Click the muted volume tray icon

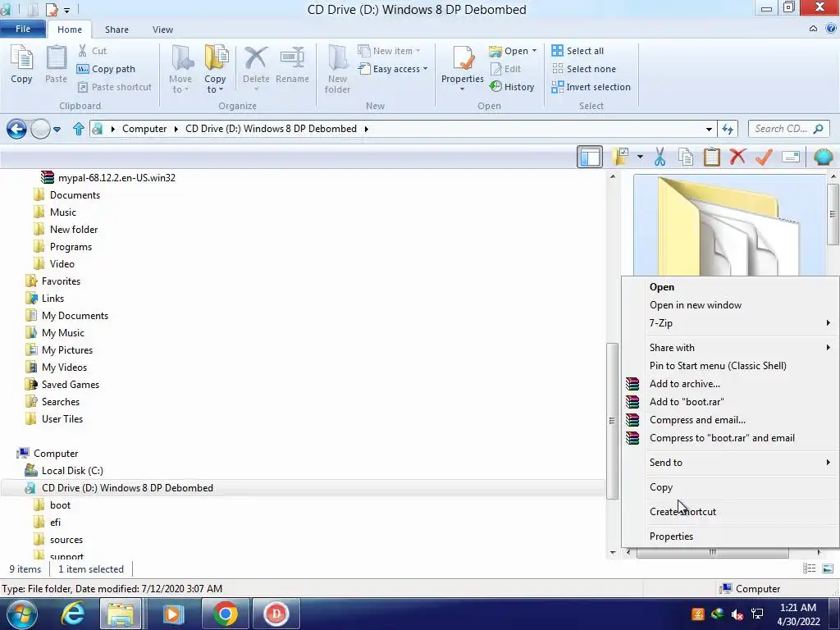pyautogui.click(x=737, y=614)
